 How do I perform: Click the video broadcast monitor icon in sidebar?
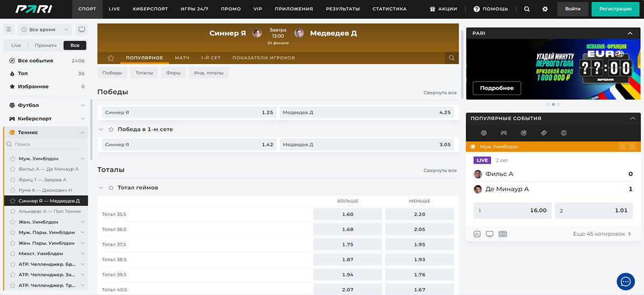point(82,29)
